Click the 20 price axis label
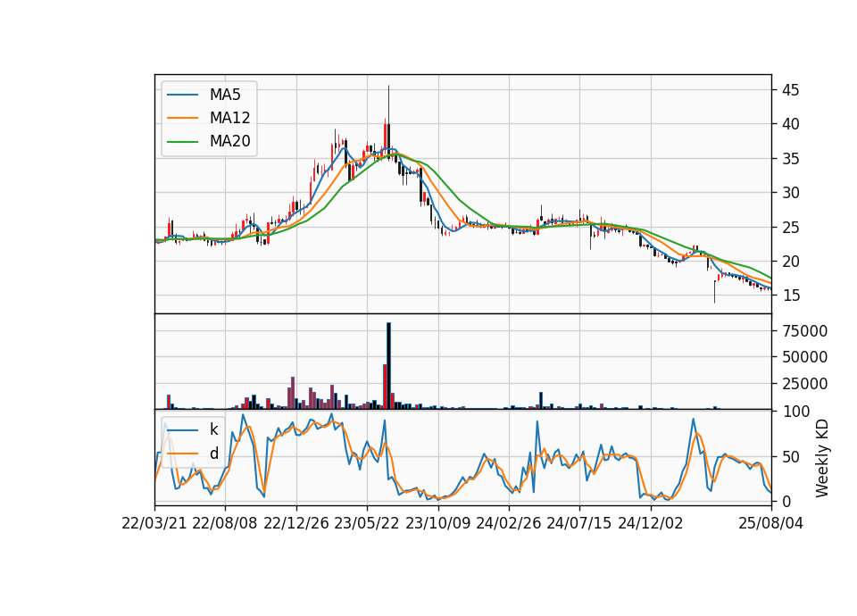Image resolution: width=857 pixels, height=616 pixels. [790, 262]
